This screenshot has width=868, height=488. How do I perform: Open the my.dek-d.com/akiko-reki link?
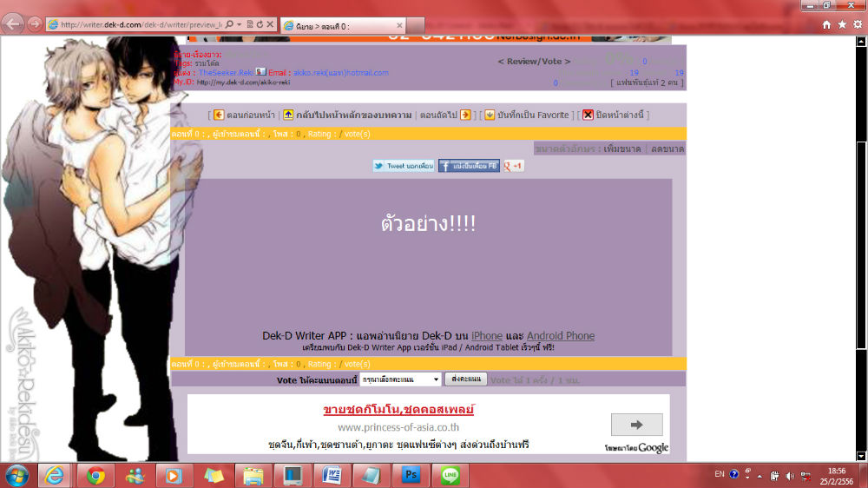[x=243, y=82]
